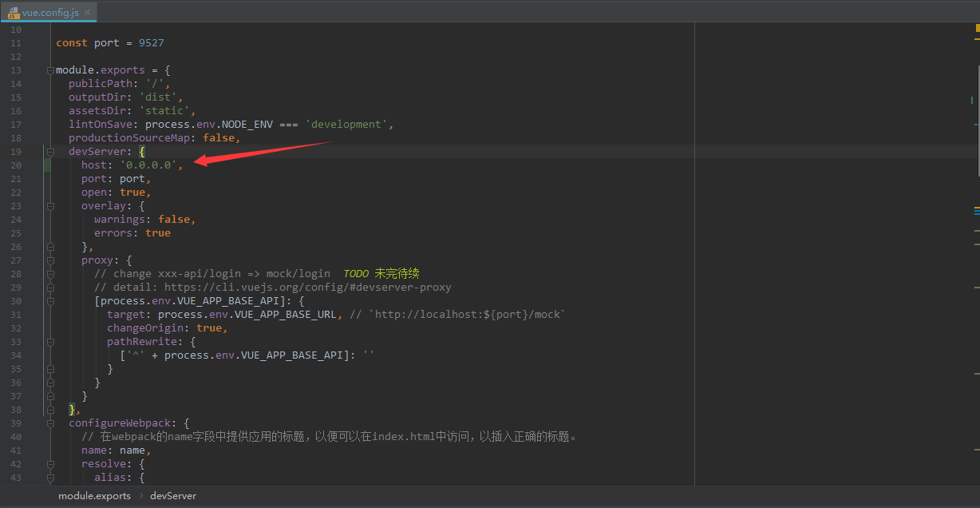Collapse the module.exports fold arrow at line 13

50,69
